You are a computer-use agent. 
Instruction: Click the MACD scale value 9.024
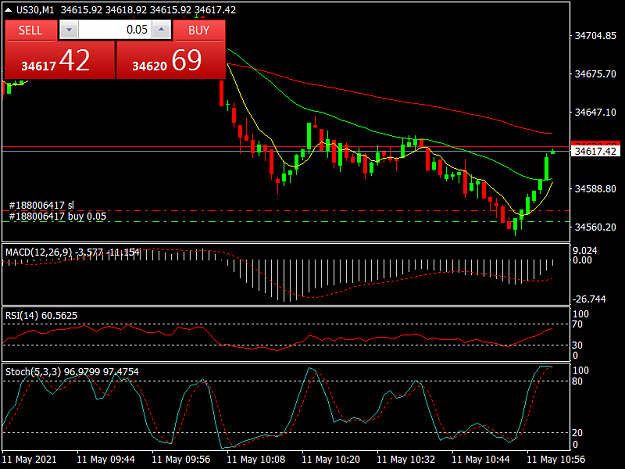[x=585, y=251]
